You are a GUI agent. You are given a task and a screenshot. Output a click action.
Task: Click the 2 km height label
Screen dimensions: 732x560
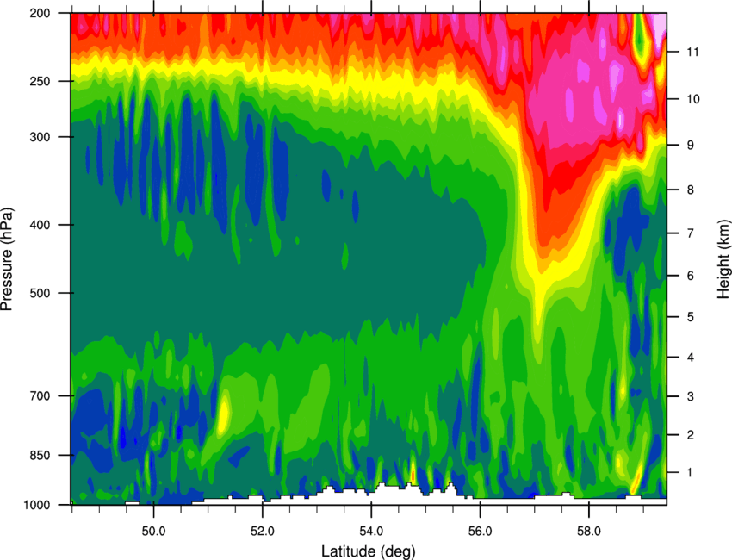pyautogui.click(x=691, y=435)
